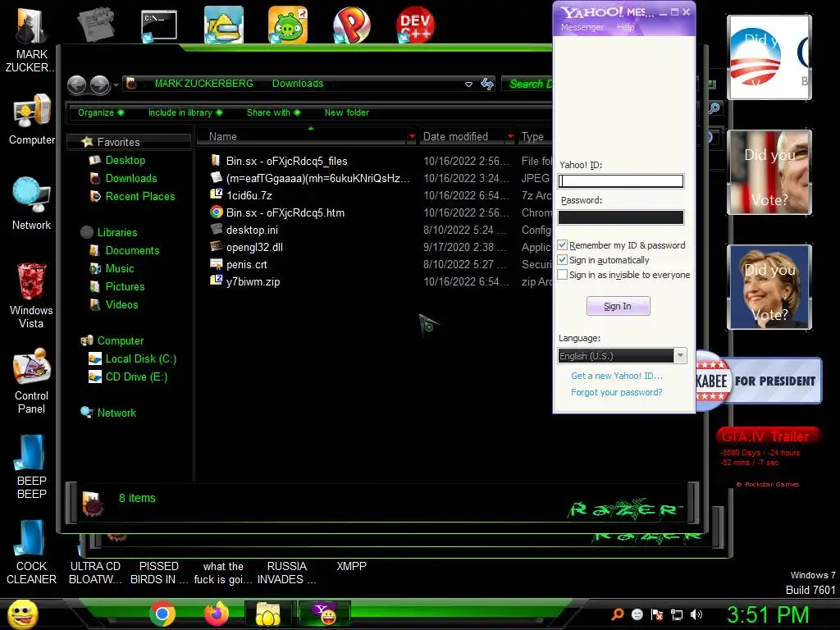840x630 pixels.
Task: Click Forgot your password link
Action: pyautogui.click(x=617, y=392)
